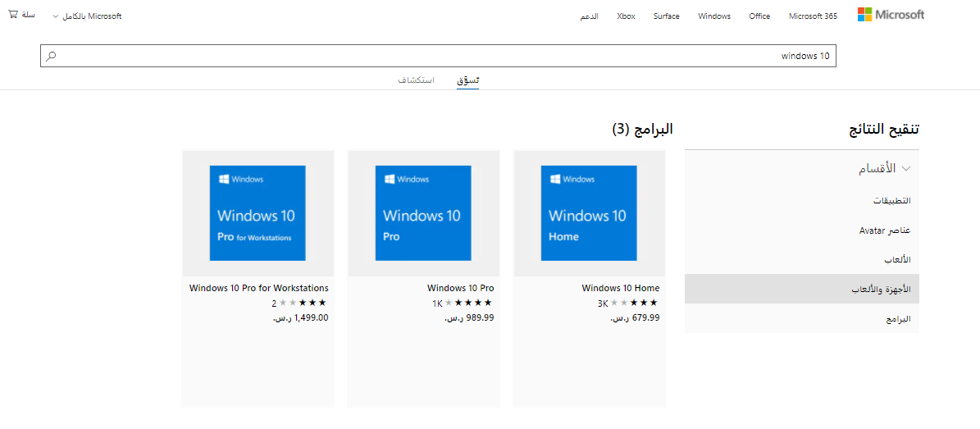
Task: Collapse the الأقسام section chevron
Action: point(906,168)
